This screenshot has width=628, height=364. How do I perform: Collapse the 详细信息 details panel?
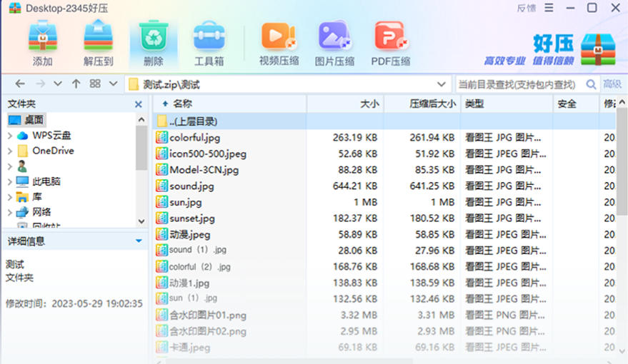[139, 241]
